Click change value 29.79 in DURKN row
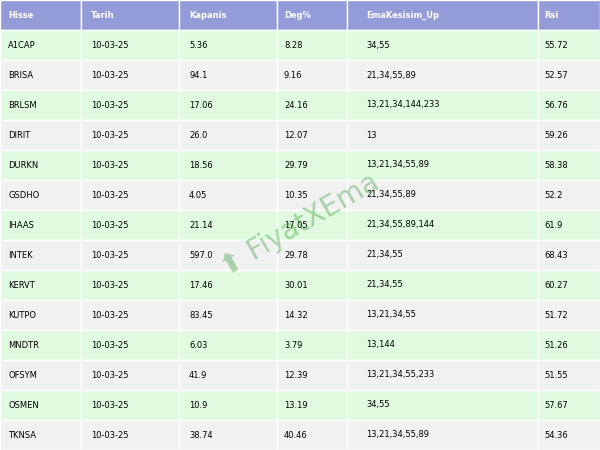Image resolution: width=600 pixels, height=450 pixels. click(296, 165)
